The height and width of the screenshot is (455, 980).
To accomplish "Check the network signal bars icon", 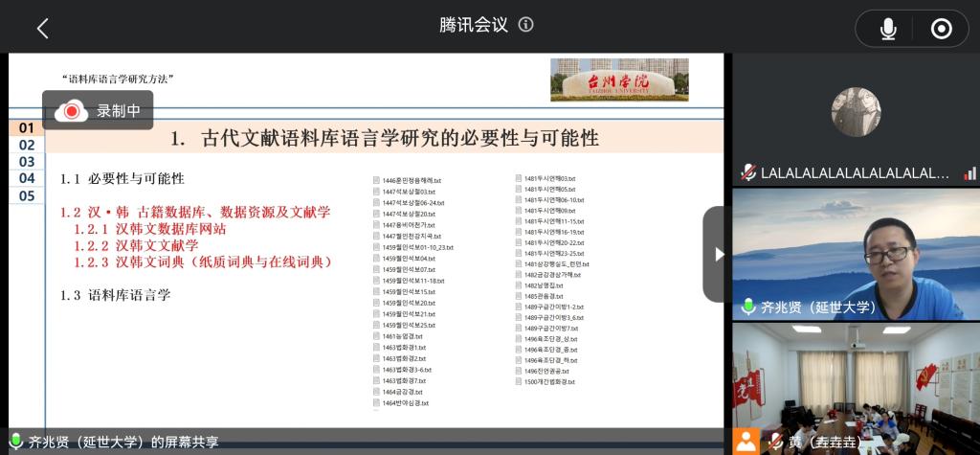I will pyautogui.click(x=969, y=173).
